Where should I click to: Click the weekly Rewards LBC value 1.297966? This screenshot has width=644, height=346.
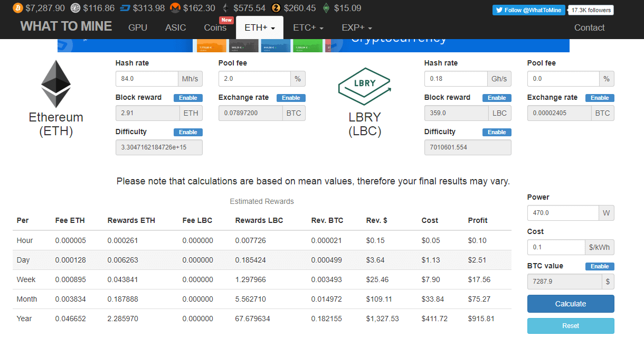(x=251, y=279)
